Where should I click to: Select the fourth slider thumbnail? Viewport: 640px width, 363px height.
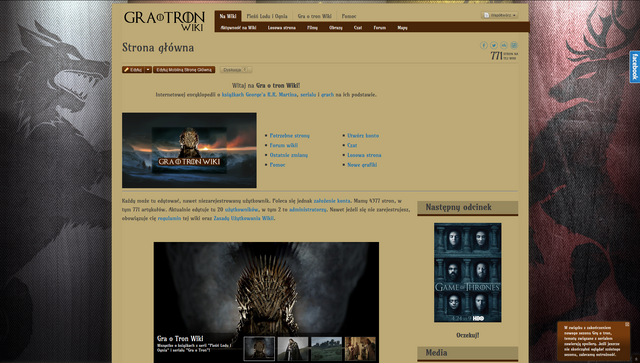(x=360, y=349)
